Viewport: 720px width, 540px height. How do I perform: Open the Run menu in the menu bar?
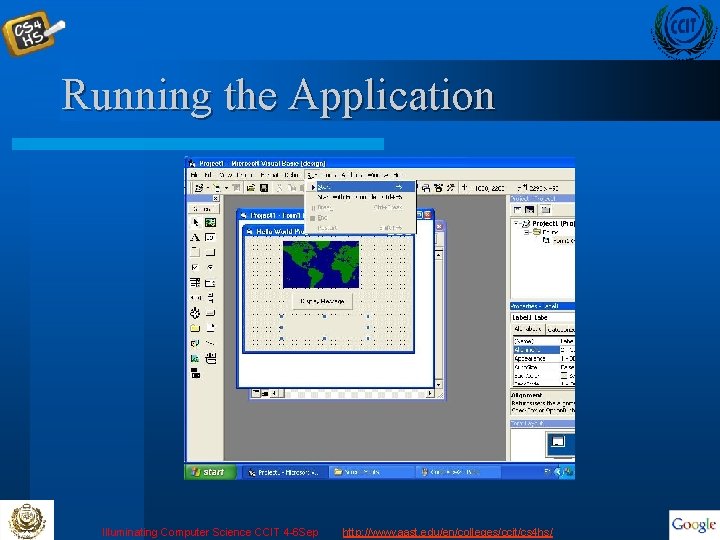(x=311, y=175)
